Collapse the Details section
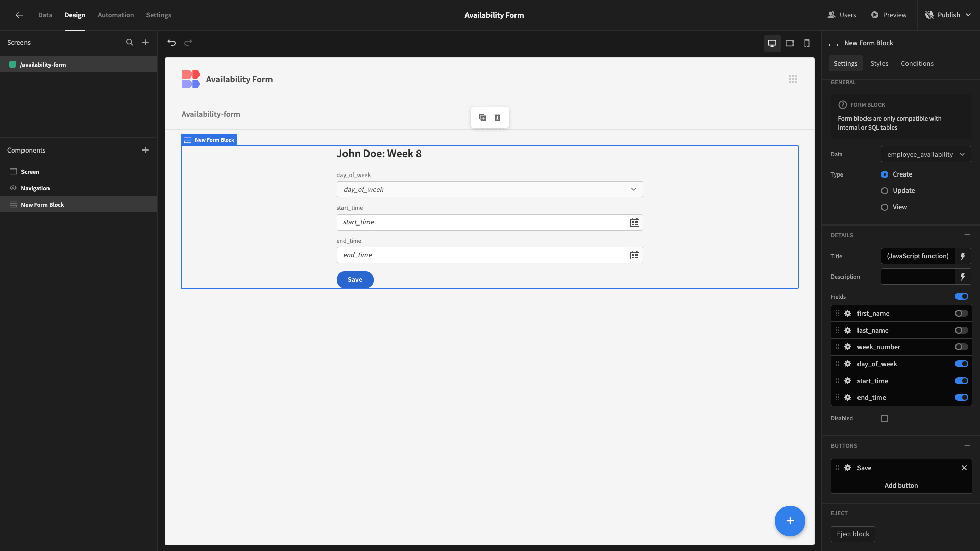 point(967,235)
